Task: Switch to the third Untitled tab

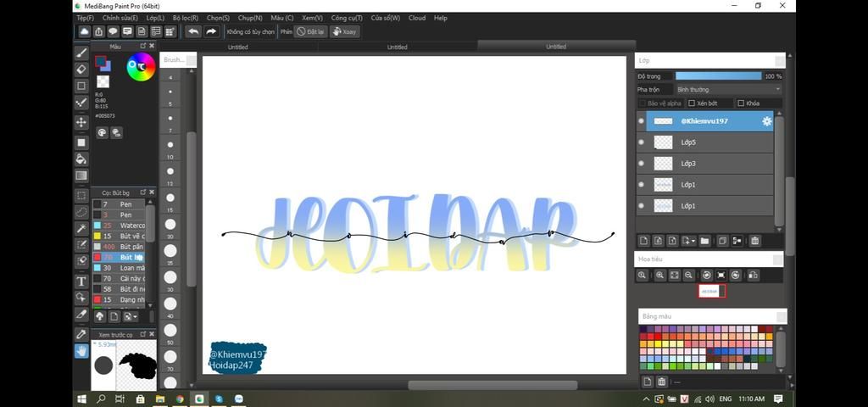Action: [556, 47]
